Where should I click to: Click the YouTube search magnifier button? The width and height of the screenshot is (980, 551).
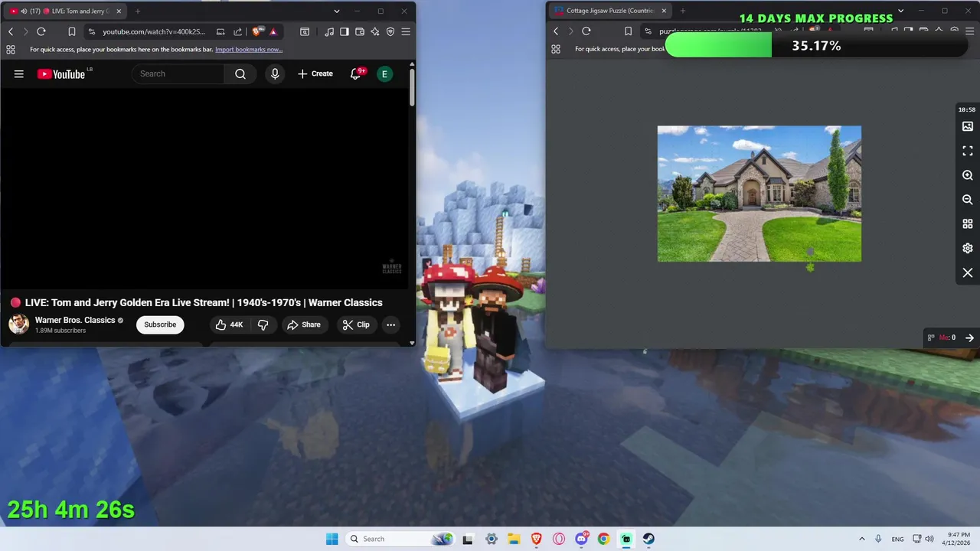click(240, 74)
